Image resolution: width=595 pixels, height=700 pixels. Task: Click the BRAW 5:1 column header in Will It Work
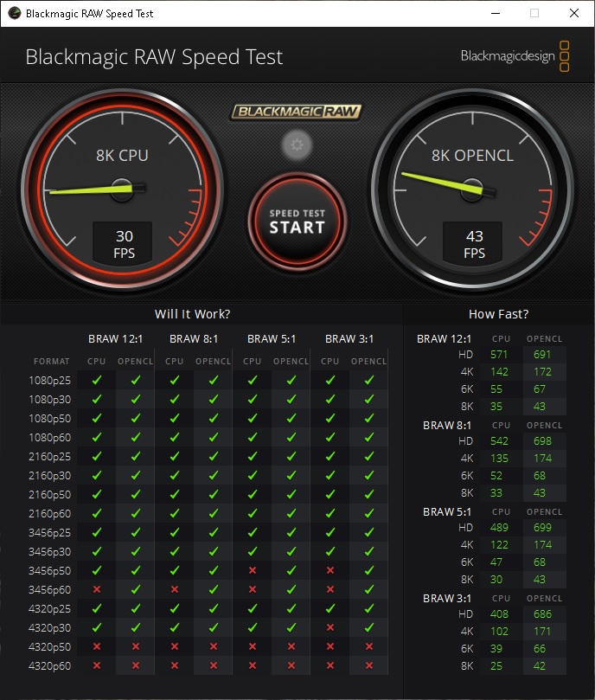click(272, 339)
